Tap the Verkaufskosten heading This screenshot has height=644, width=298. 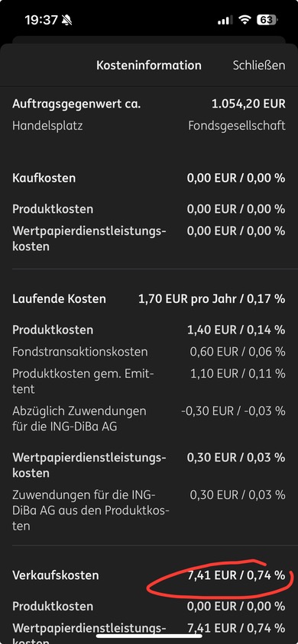coord(56,575)
